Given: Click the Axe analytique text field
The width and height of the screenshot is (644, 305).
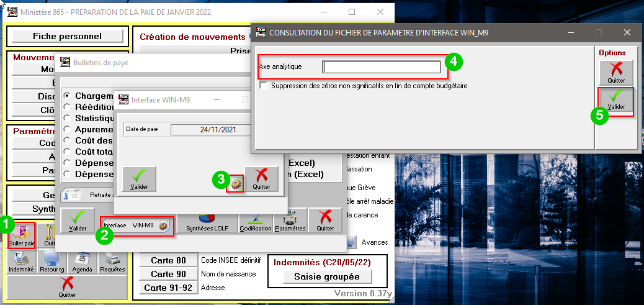Looking at the screenshot, I should 381,67.
